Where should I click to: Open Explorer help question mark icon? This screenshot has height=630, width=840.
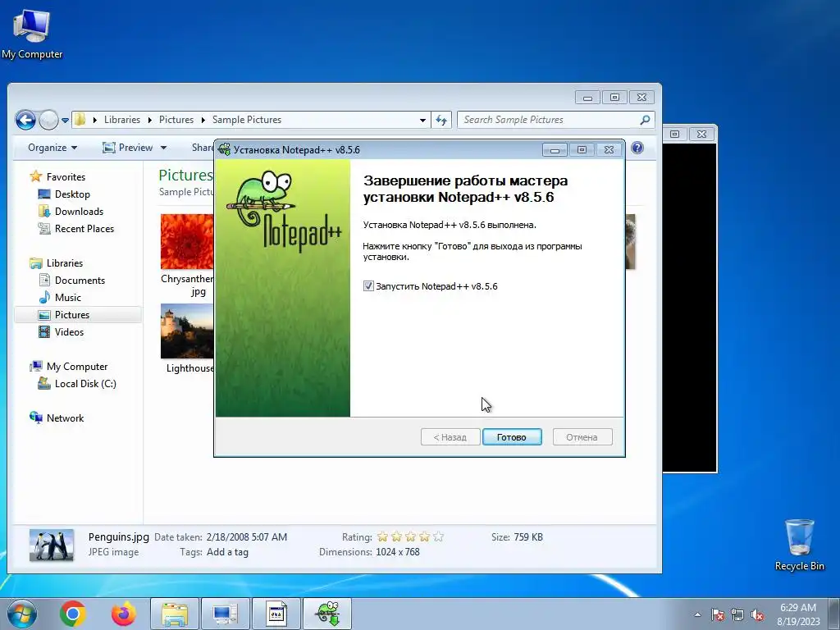[x=637, y=148]
